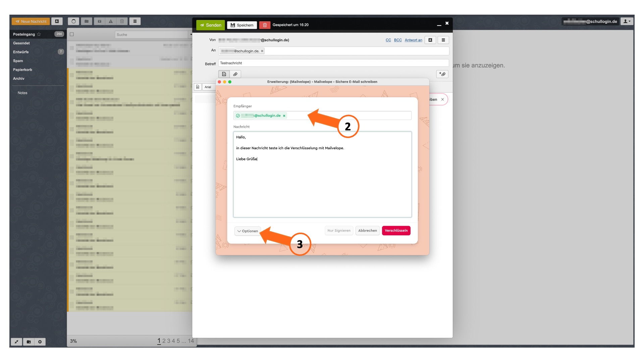Screen dimensions: 644x362
Task: Open the Spam folder
Action: tap(18, 61)
